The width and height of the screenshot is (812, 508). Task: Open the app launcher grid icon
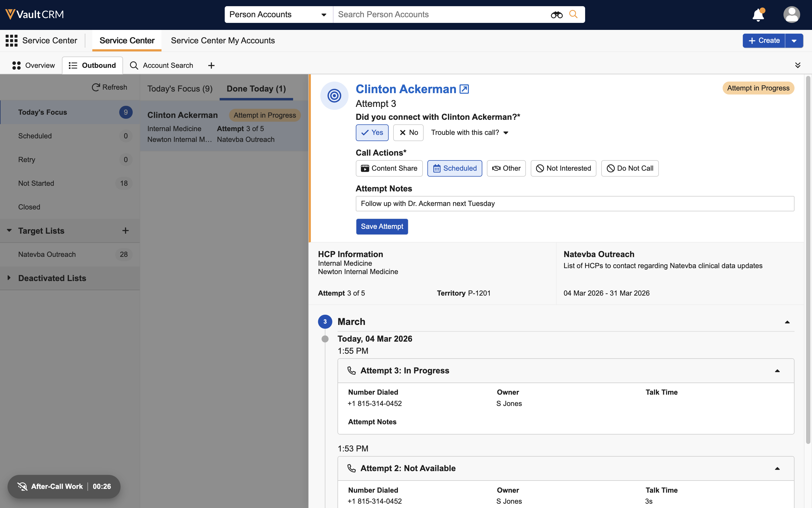(11, 41)
